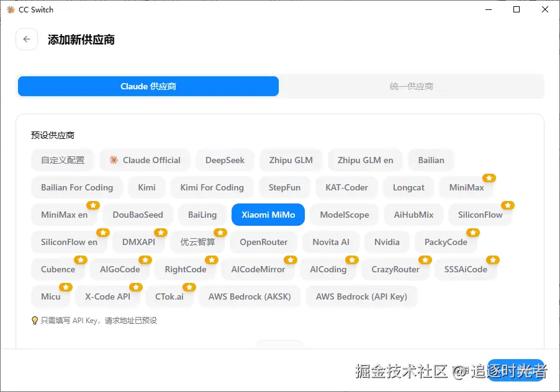Select the Bailian preset

click(431, 160)
